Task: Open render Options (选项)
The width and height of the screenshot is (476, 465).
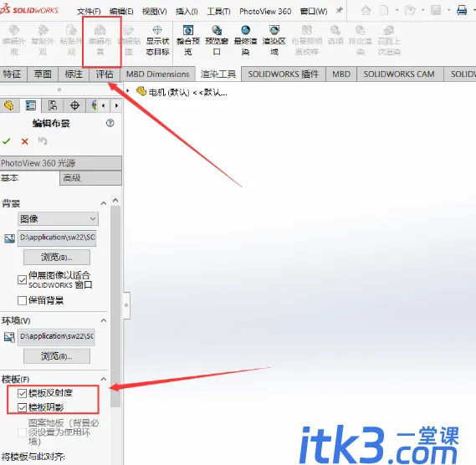Action: [x=335, y=35]
